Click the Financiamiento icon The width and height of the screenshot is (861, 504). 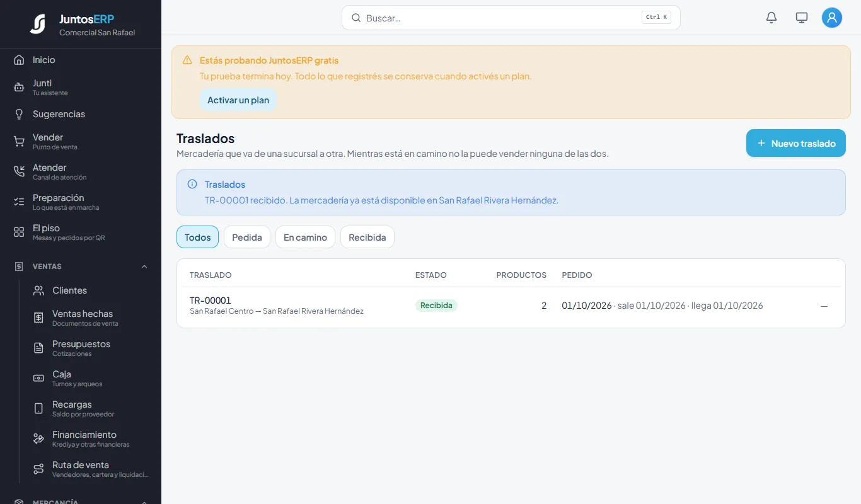point(38,439)
